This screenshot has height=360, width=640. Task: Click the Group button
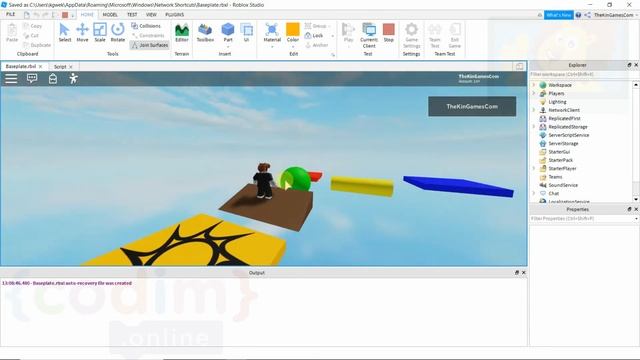tap(317, 26)
